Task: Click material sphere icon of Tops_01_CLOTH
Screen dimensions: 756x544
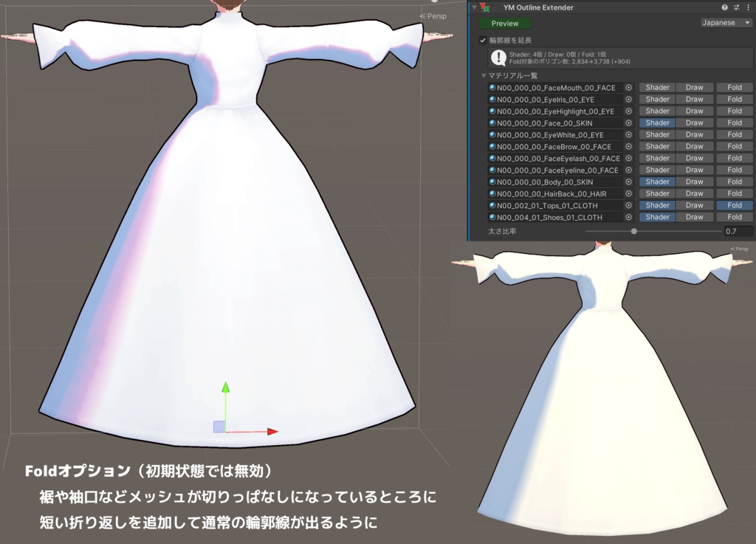Action: tap(492, 206)
